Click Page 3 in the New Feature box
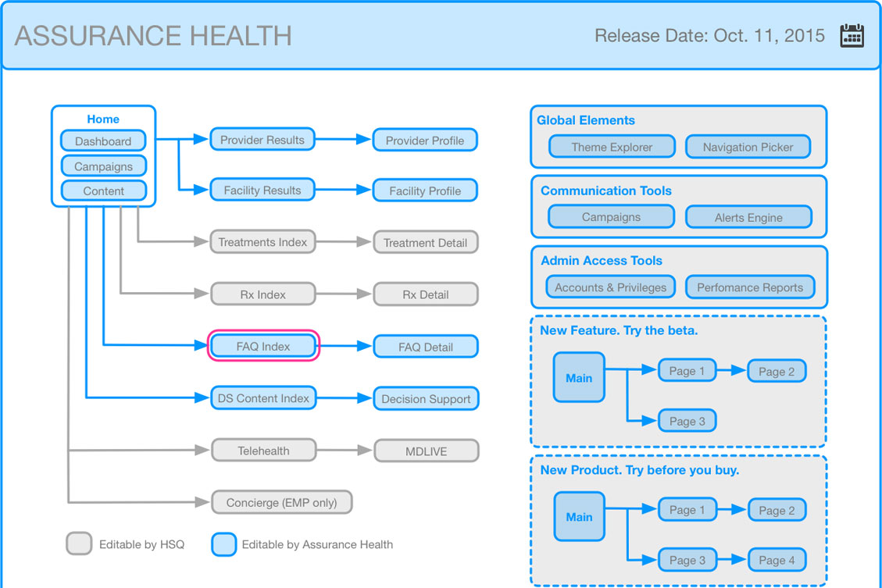The image size is (882, 588). tap(687, 420)
